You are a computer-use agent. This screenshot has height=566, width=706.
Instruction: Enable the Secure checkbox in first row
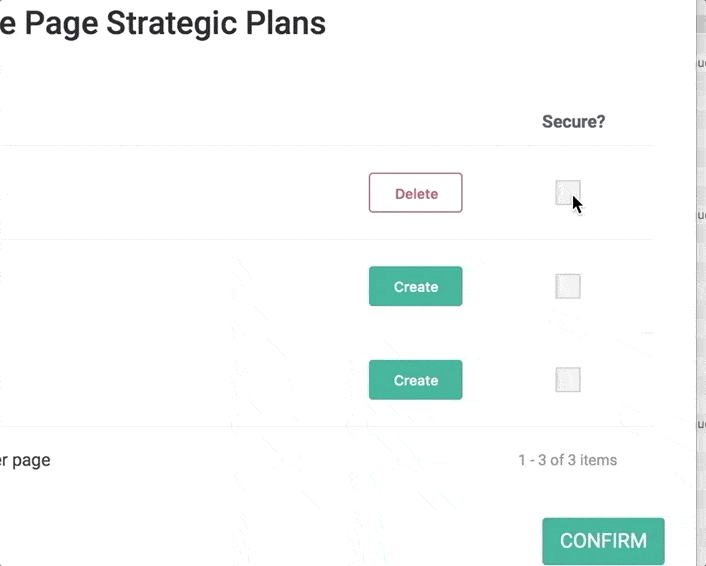567,193
